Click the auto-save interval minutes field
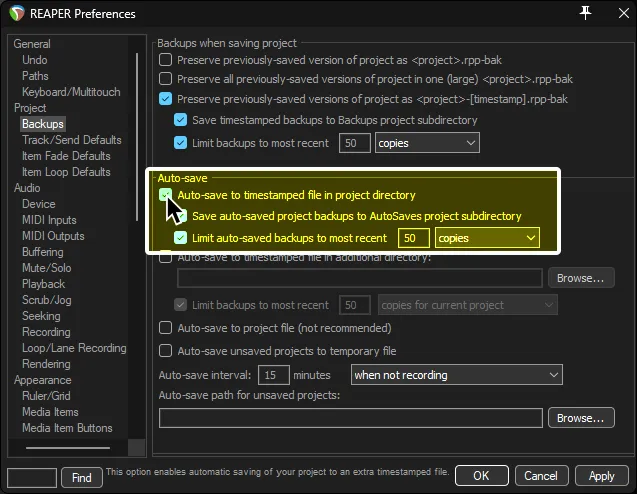This screenshot has width=637, height=494. pyautogui.click(x=273, y=375)
